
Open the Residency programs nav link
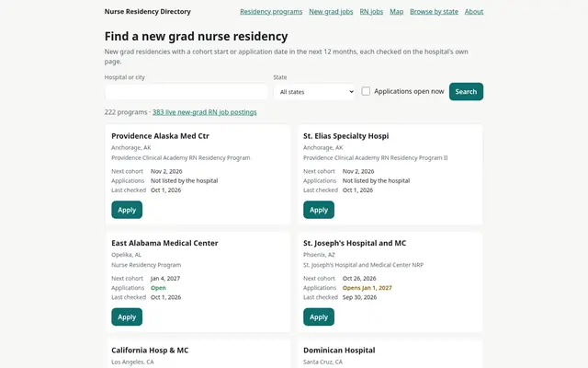click(271, 12)
